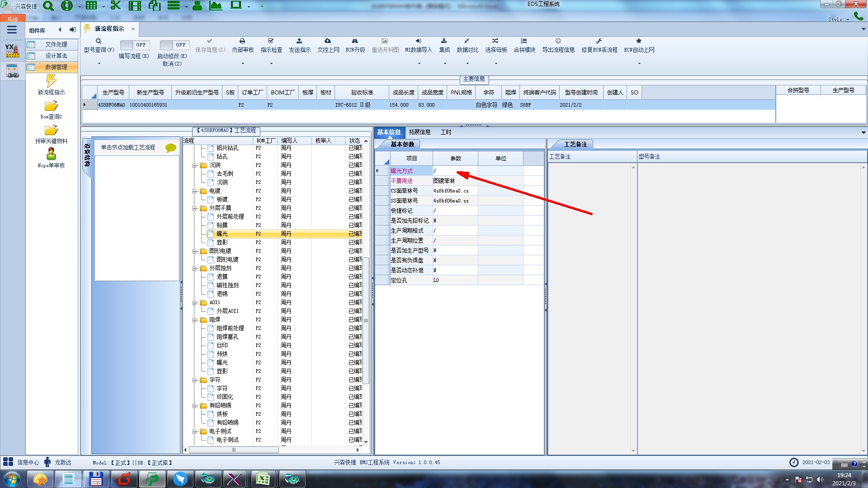The width and height of the screenshot is (868, 488).
Task: Open the Bom查询2 folder icon
Action: tap(51, 107)
